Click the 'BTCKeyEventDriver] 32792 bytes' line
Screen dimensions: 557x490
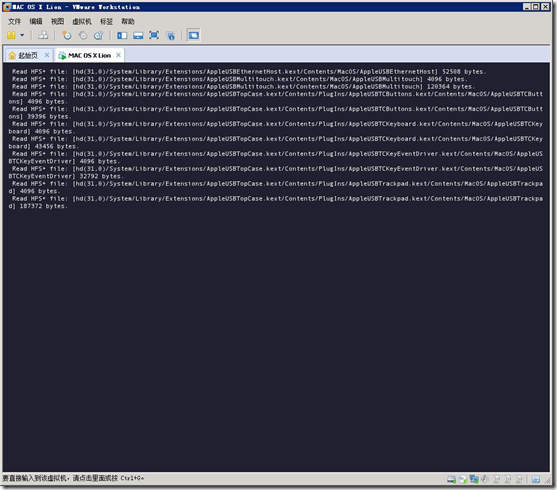click(x=66, y=176)
